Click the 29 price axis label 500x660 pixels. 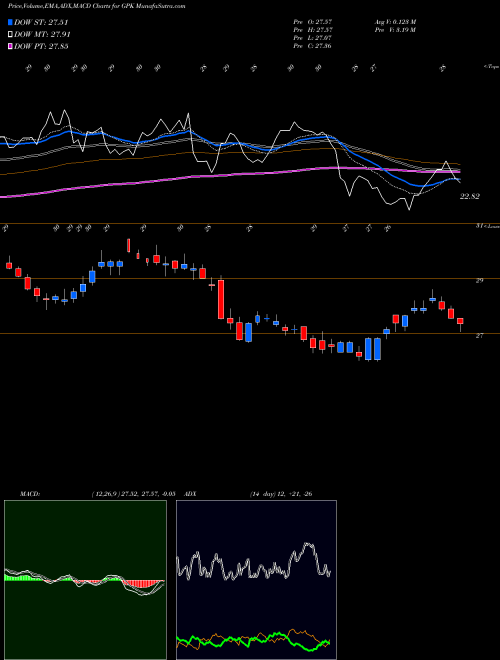point(479,280)
